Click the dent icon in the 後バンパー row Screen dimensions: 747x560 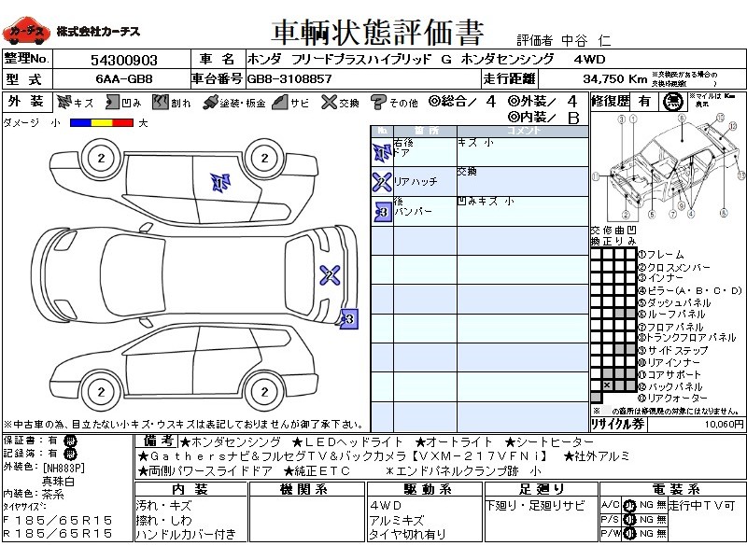click(x=383, y=212)
